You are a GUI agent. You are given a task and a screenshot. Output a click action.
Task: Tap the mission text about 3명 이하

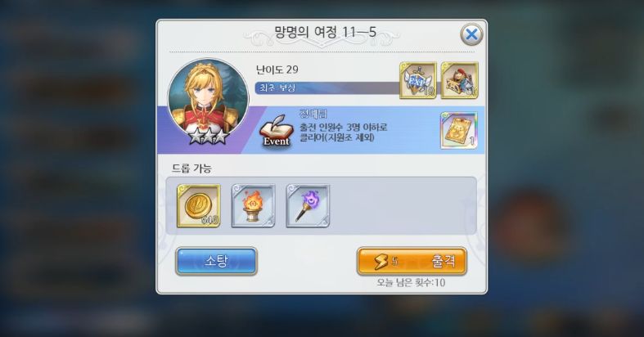344,133
